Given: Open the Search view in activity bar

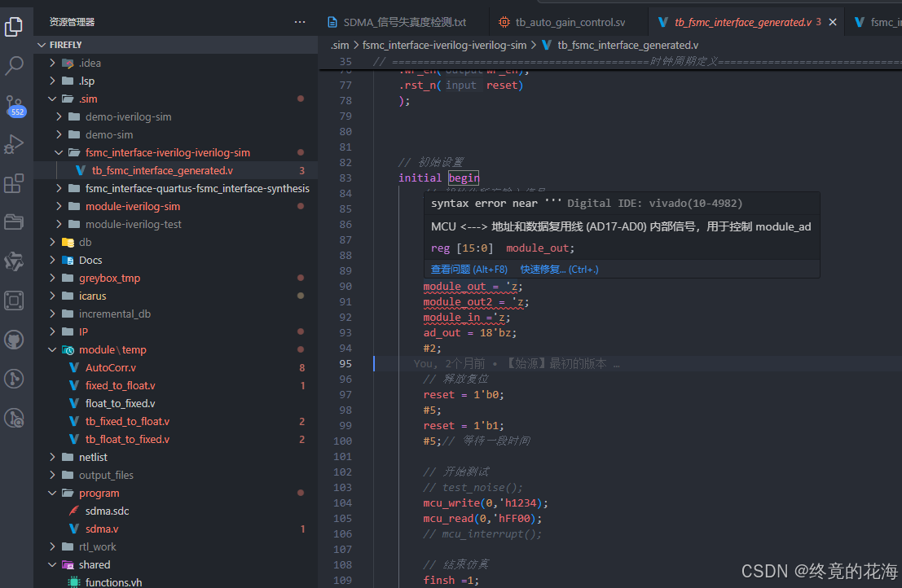Looking at the screenshot, I should pyautogui.click(x=14, y=65).
